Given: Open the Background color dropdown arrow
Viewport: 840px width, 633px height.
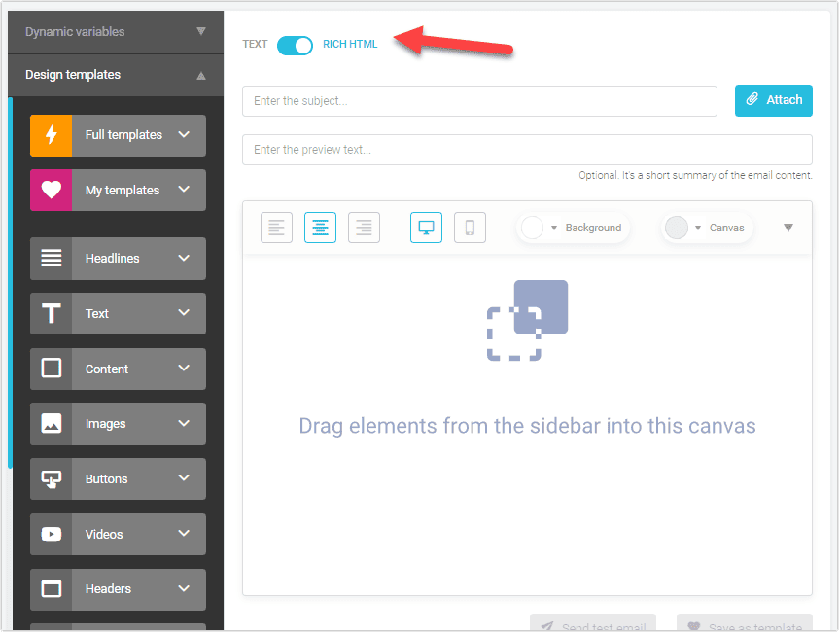Looking at the screenshot, I should tap(554, 228).
